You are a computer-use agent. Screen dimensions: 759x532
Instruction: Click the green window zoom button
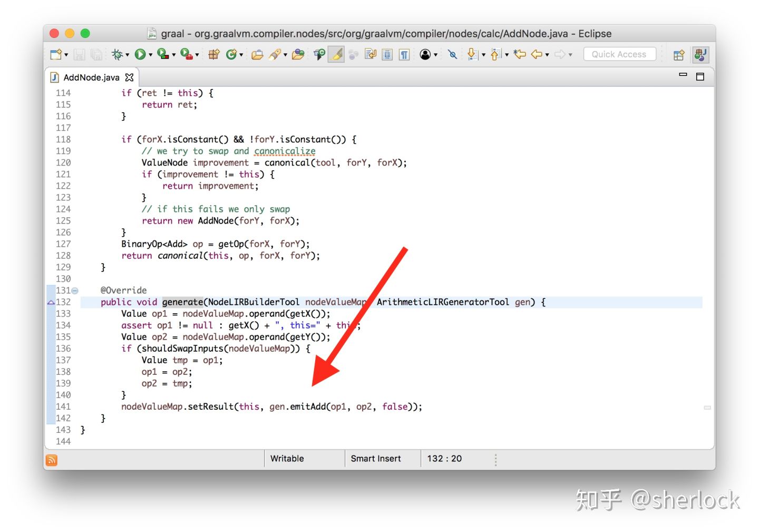85,33
